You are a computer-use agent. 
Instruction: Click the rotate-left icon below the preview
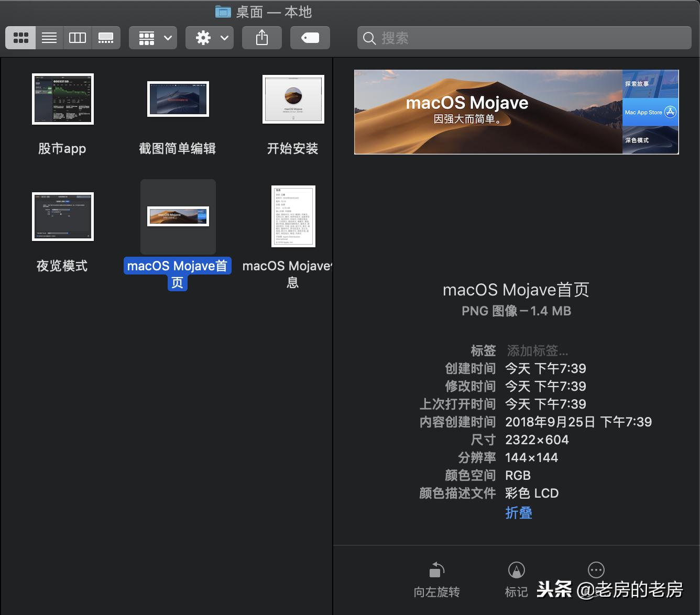(x=436, y=569)
